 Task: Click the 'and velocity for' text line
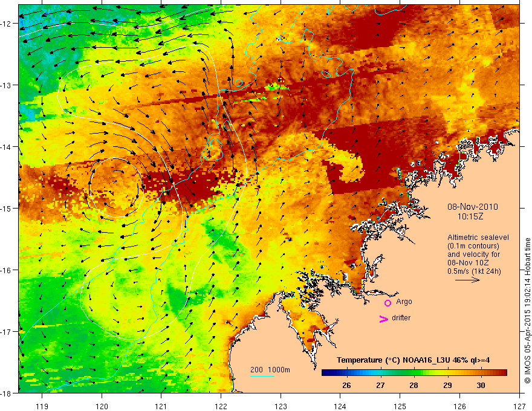[x=473, y=254]
